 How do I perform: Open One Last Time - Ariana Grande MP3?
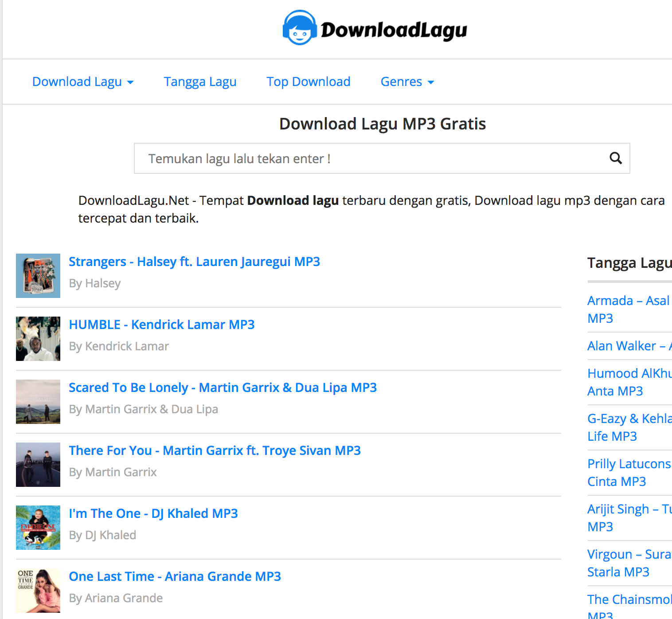pyautogui.click(x=175, y=576)
